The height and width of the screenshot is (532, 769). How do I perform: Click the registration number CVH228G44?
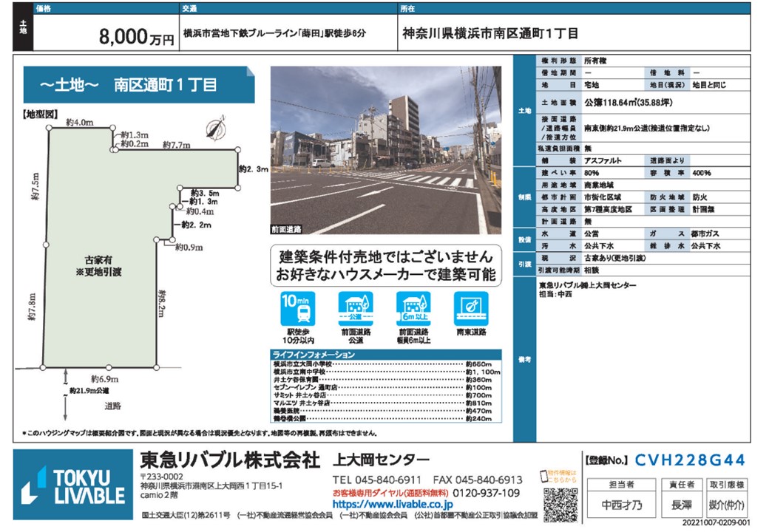coord(689,460)
